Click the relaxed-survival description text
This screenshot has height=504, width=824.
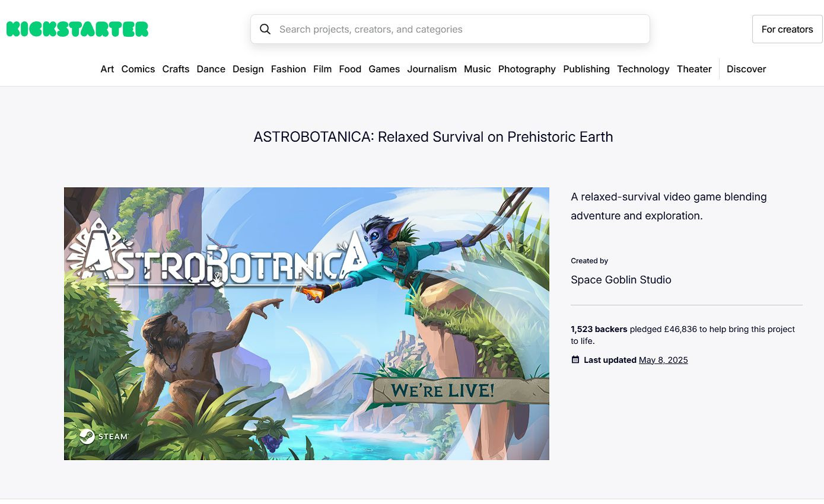tap(669, 206)
